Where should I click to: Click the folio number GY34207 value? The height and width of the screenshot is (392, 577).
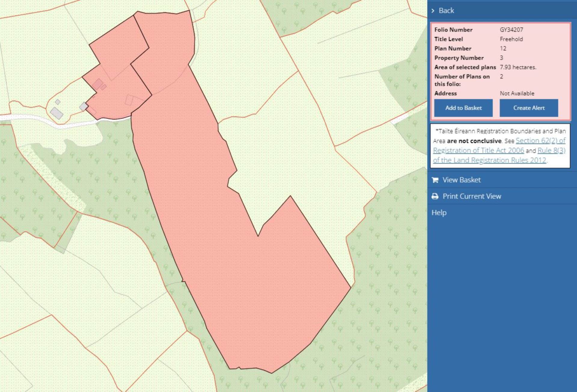511,30
